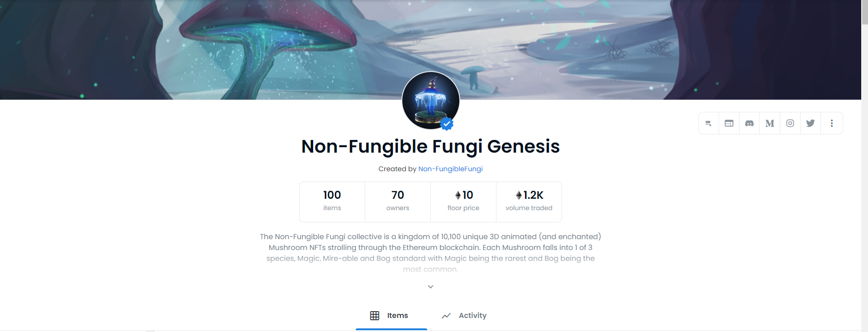Open the Non-FungibleFungi creator link
This screenshot has width=868, height=332.
[x=450, y=169]
